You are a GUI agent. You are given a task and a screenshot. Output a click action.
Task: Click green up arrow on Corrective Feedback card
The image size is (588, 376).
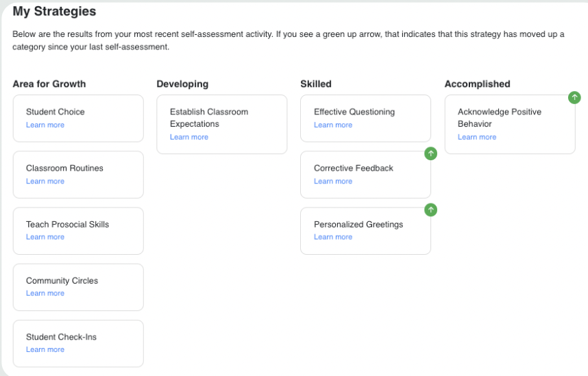430,153
